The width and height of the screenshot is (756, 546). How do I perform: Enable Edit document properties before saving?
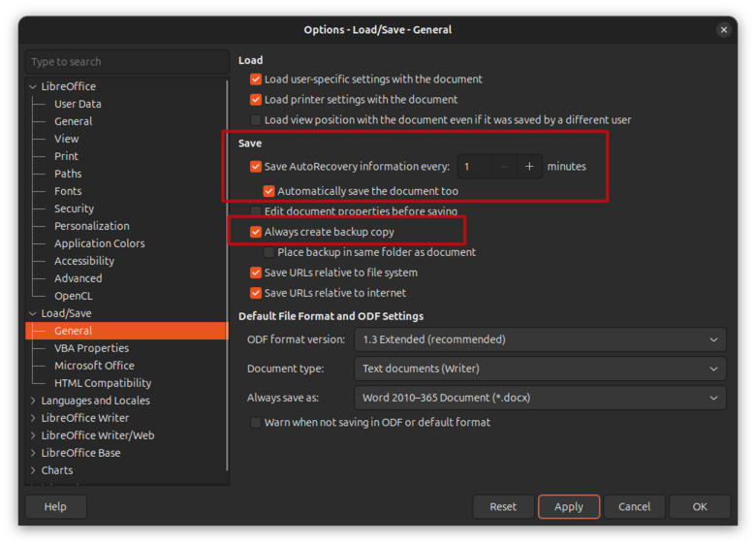[x=256, y=211]
